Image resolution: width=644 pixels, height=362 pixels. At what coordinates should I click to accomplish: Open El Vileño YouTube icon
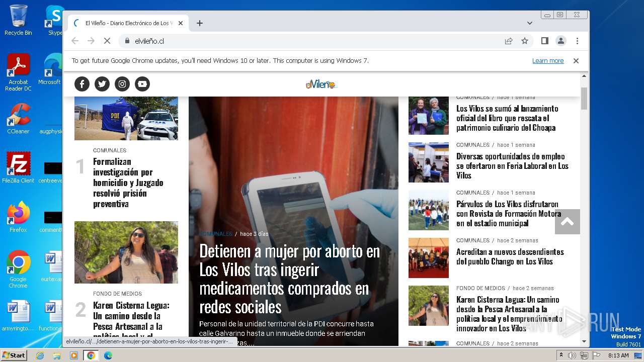click(142, 84)
